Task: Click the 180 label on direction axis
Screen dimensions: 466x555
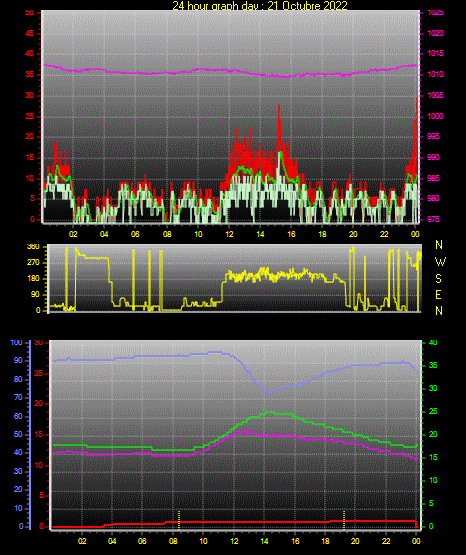Action: click(x=33, y=279)
